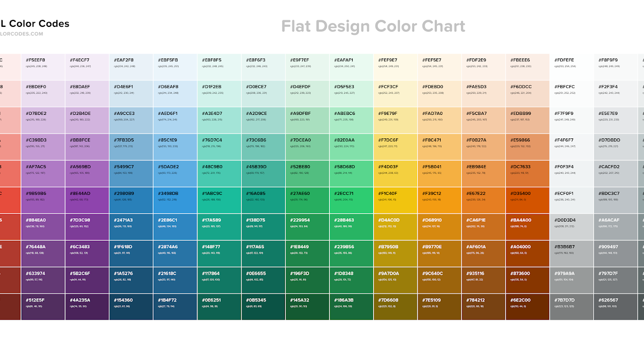This screenshot has height=338, width=644.
Task: Choose the #3498DB bright blue swatch
Action: pyautogui.click(x=175, y=200)
